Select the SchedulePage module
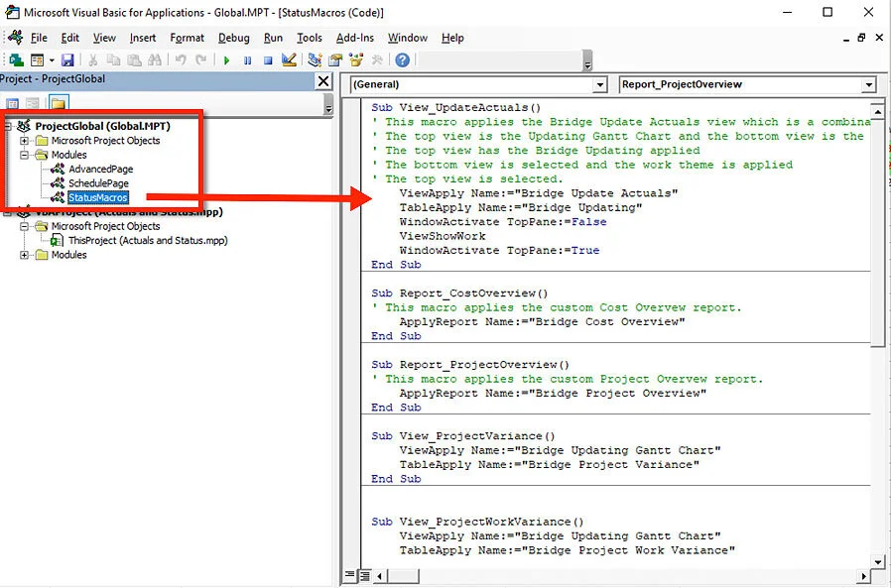Viewport: 891px width, 588px height. click(98, 182)
